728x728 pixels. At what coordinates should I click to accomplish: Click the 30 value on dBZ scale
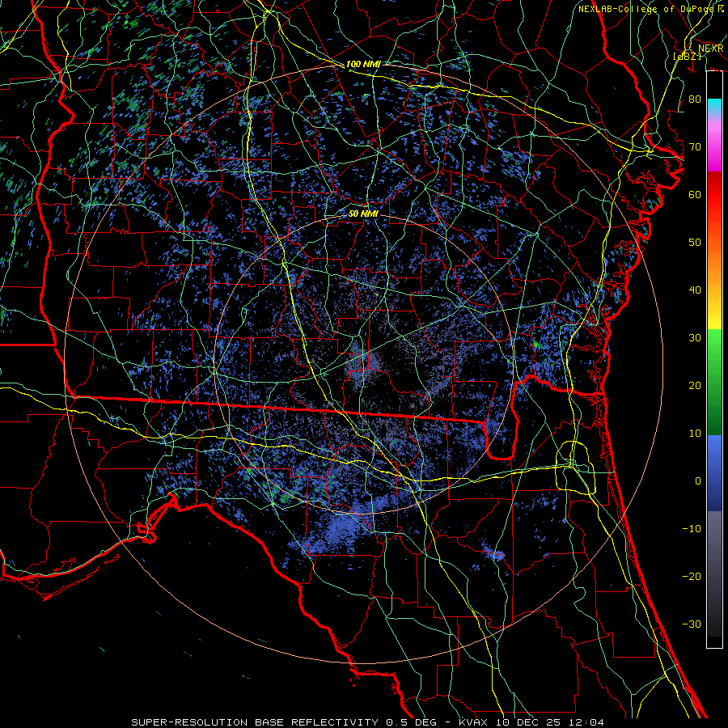coord(695,338)
